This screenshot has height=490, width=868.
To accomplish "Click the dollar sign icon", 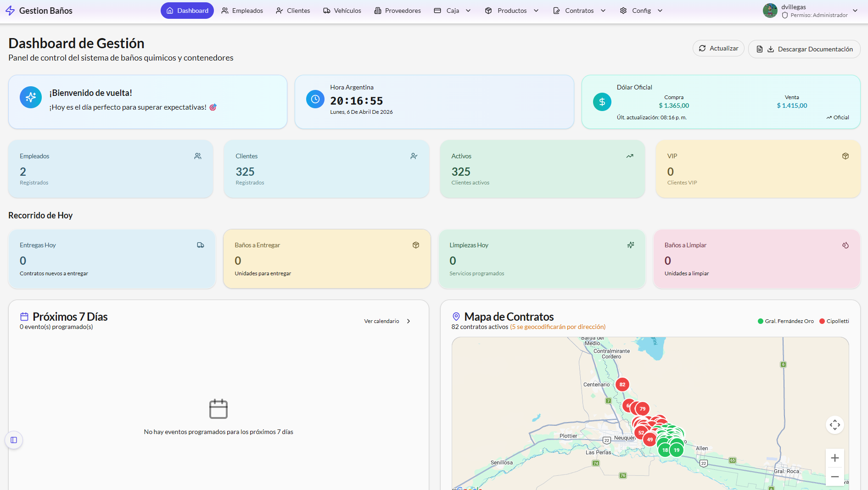I will pyautogui.click(x=602, y=102).
